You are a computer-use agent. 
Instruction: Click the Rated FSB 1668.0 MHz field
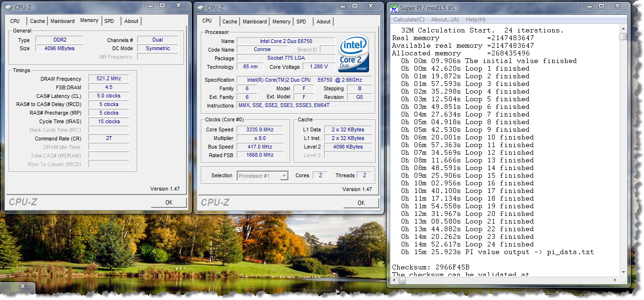pyautogui.click(x=260, y=155)
